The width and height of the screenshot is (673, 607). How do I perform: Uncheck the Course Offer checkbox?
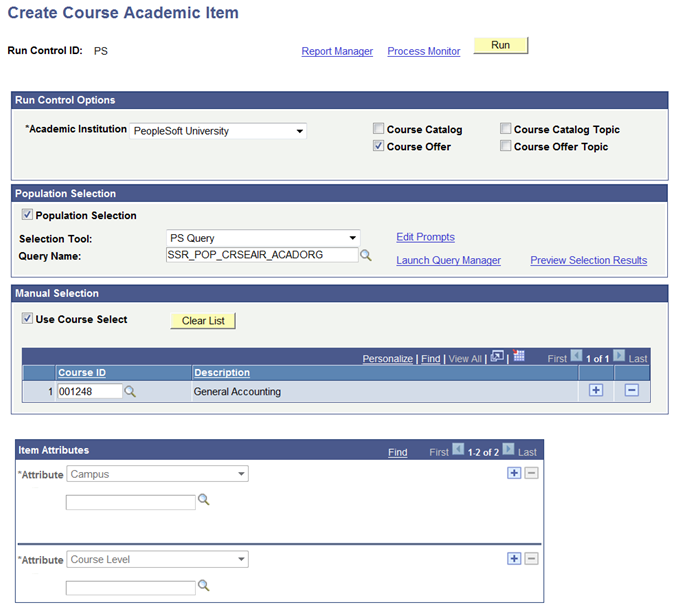click(378, 146)
